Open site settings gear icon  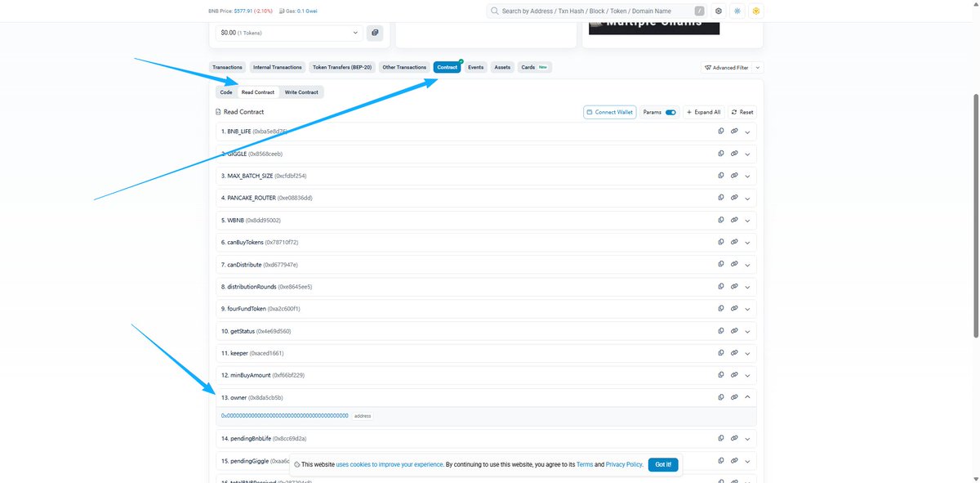pyautogui.click(x=719, y=11)
